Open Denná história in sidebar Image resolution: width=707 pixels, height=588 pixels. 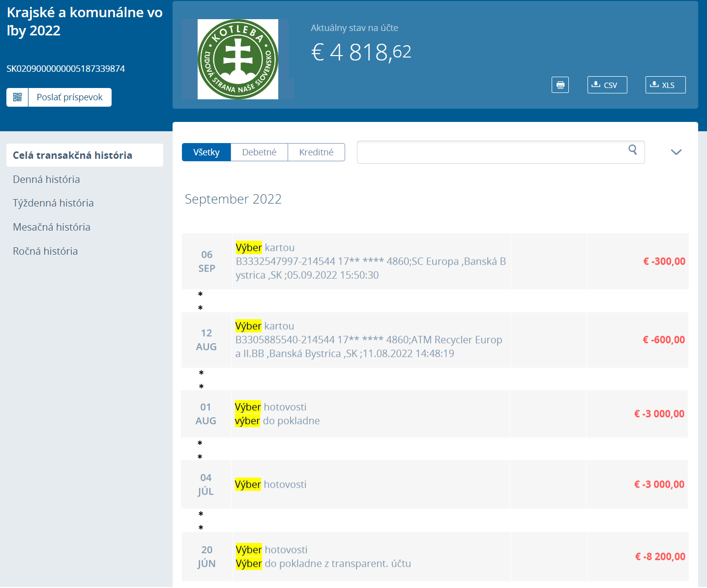coord(46,179)
